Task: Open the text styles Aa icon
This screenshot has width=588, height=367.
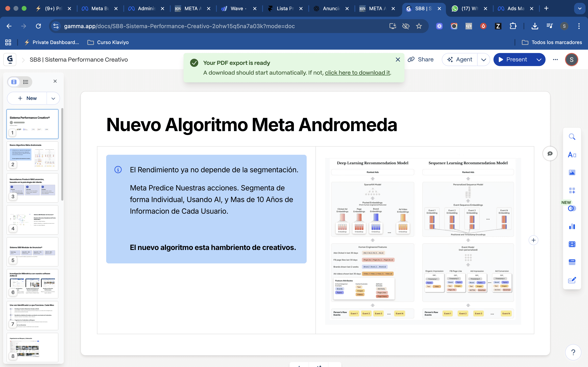Action: coord(572,155)
